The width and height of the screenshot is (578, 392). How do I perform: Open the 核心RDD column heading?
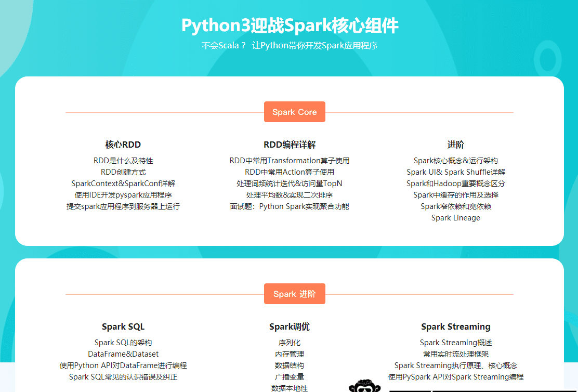click(x=123, y=145)
